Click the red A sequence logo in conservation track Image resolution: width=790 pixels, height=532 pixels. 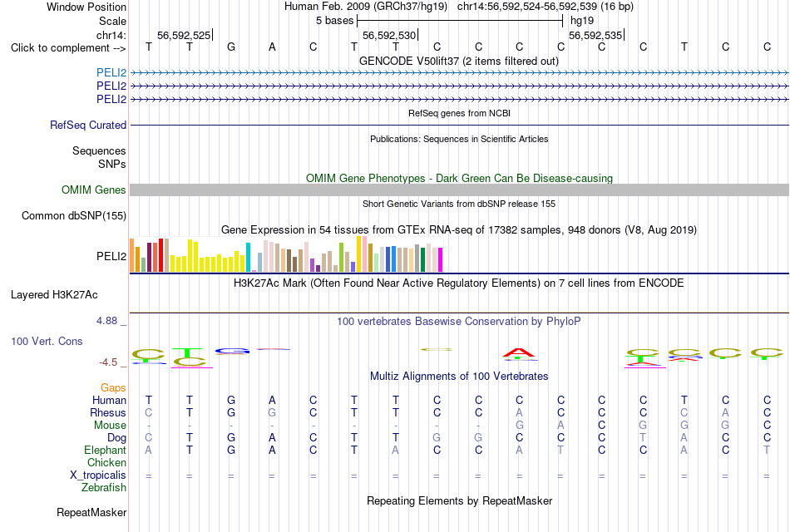click(x=519, y=353)
